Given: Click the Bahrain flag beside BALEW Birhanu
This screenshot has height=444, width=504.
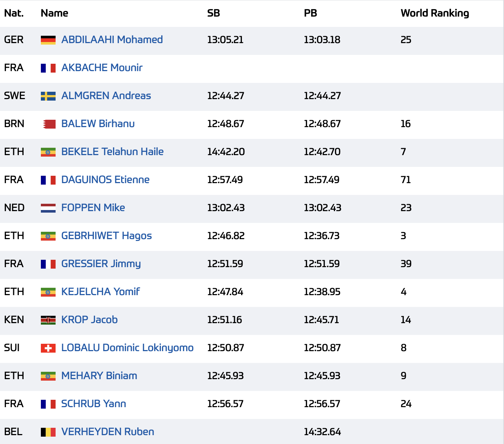Looking at the screenshot, I should point(48,124).
